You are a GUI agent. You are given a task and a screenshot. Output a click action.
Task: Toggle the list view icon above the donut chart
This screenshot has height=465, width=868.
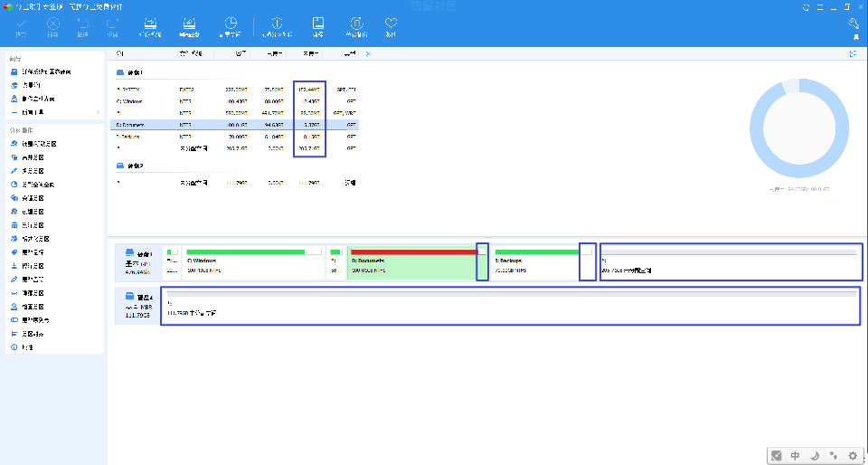pyautogui.click(x=853, y=53)
